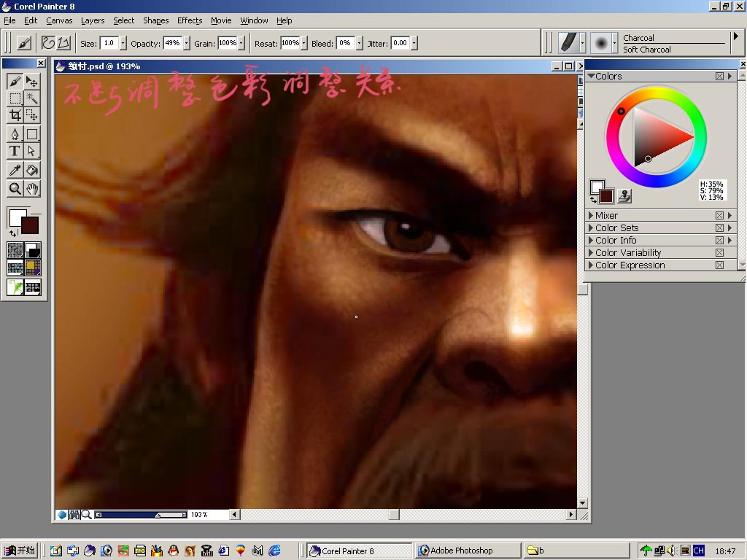
Task: Select the Text tool
Action: (15, 151)
